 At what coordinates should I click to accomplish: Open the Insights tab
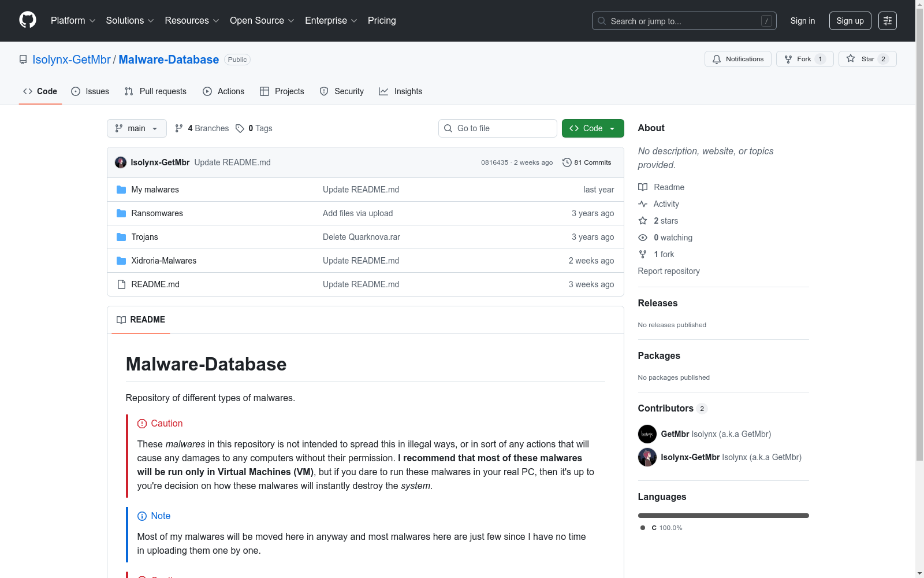tap(401, 91)
